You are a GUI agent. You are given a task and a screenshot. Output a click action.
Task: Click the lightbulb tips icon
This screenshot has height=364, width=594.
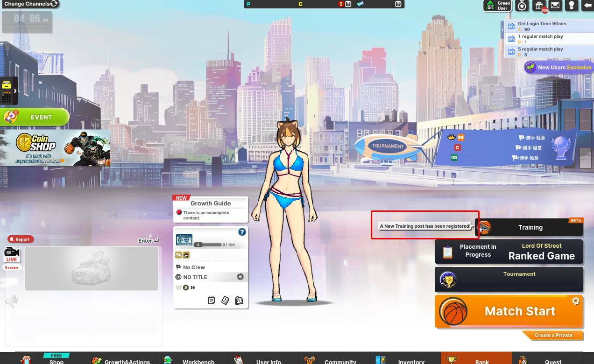[x=571, y=6]
